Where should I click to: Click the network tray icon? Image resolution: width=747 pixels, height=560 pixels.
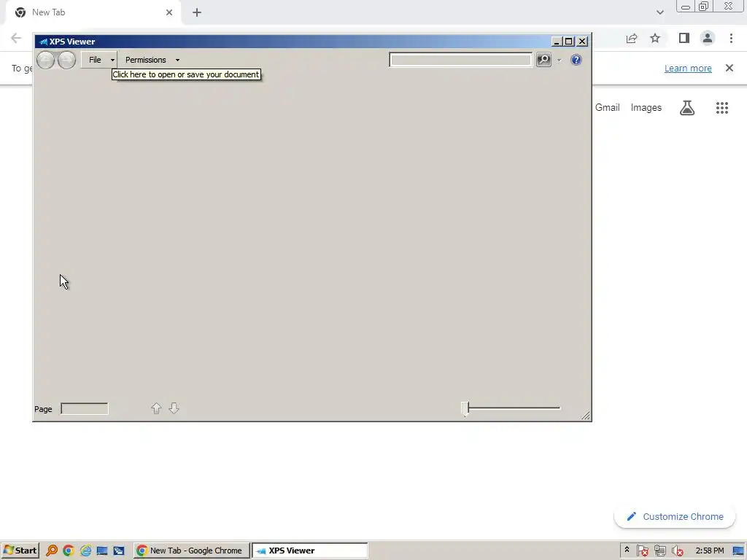tap(659, 551)
